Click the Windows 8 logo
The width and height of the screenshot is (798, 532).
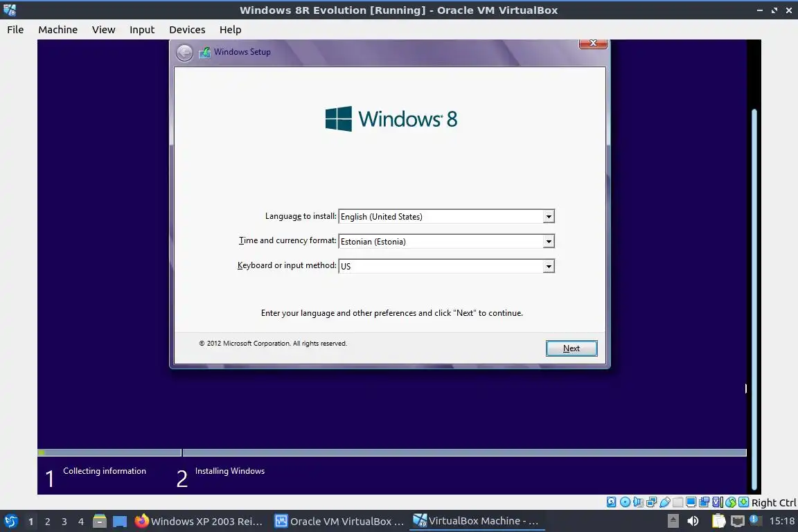coord(391,118)
